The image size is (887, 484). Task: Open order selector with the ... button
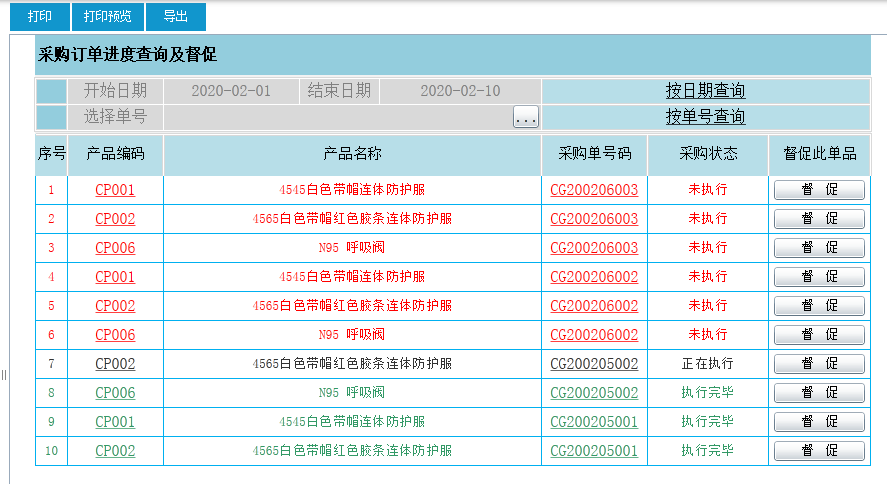pos(526,117)
